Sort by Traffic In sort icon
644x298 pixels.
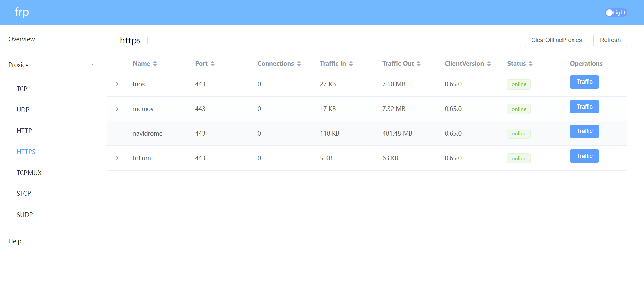coord(351,64)
